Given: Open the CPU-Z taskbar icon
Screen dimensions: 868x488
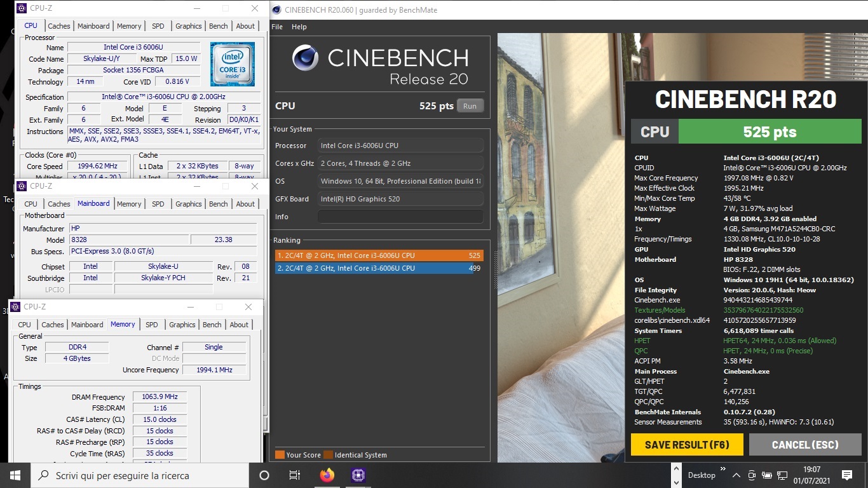Looking at the screenshot, I should tap(358, 475).
